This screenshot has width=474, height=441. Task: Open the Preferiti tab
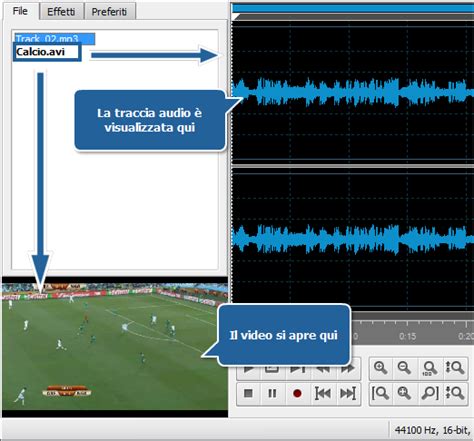click(110, 12)
